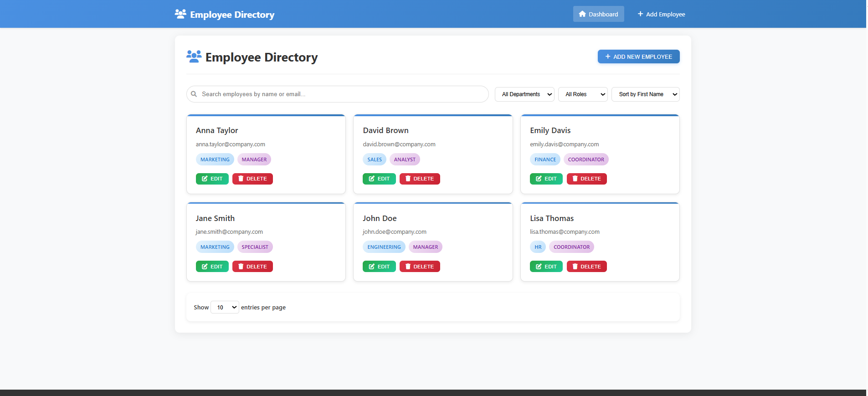Click the trash icon for Anna Taylor
The width and height of the screenshot is (868, 396).
tap(241, 179)
